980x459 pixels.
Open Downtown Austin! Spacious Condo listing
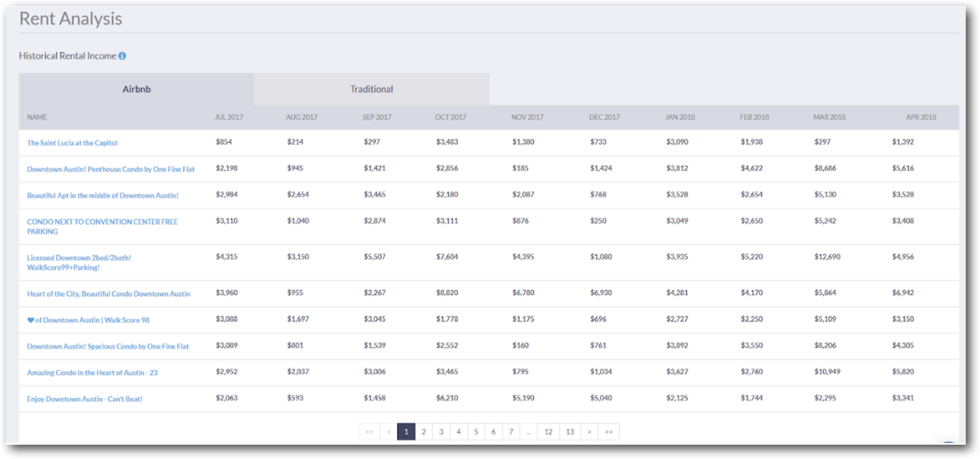point(108,346)
